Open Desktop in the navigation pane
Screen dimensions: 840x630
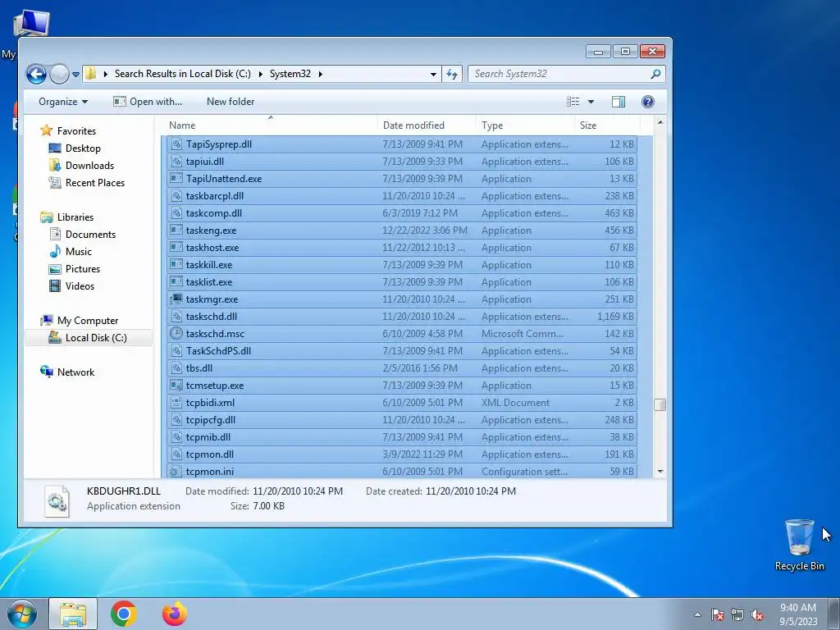(x=83, y=148)
